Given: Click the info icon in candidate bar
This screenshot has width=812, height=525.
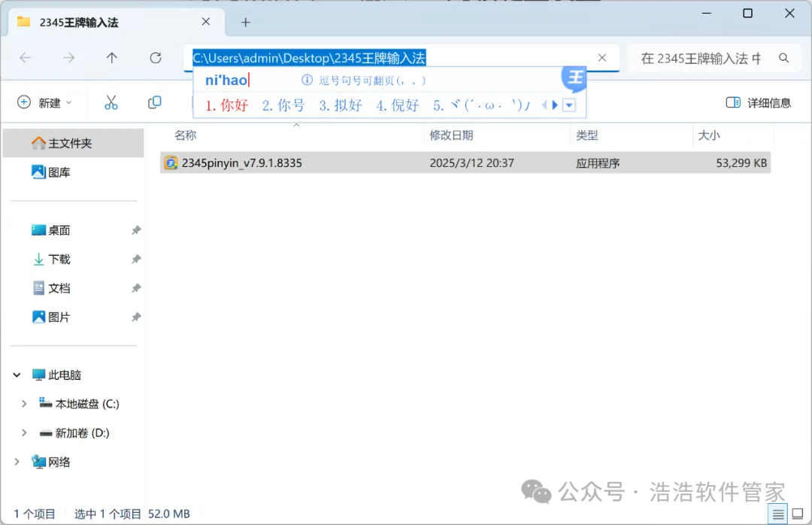Looking at the screenshot, I should click(x=307, y=80).
